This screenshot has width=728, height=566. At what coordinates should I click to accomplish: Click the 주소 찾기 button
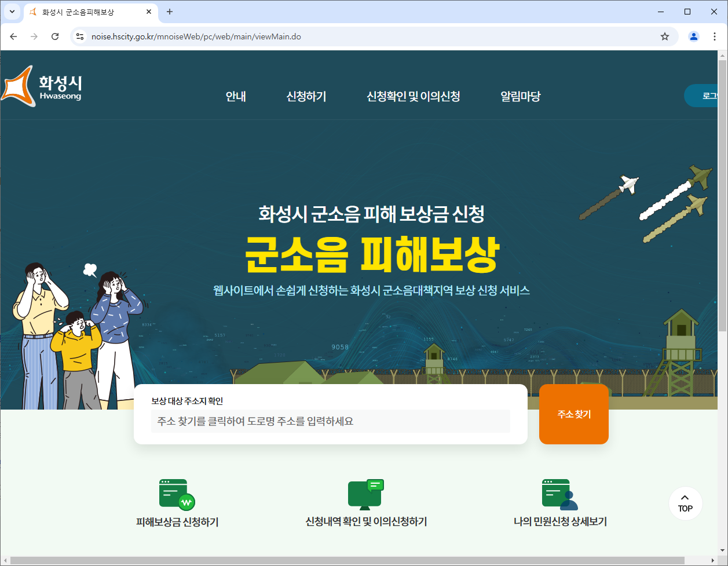tap(573, 414)
